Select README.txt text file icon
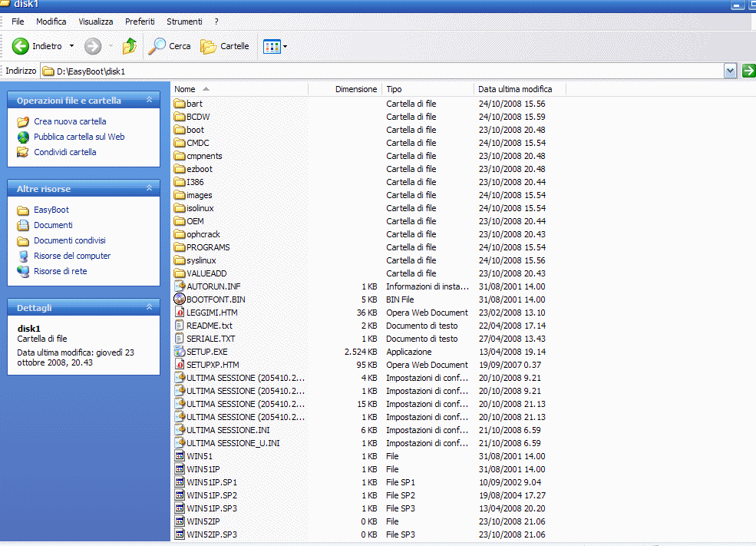The width and height of the screenshot is (756, 546). pos(180,325)
